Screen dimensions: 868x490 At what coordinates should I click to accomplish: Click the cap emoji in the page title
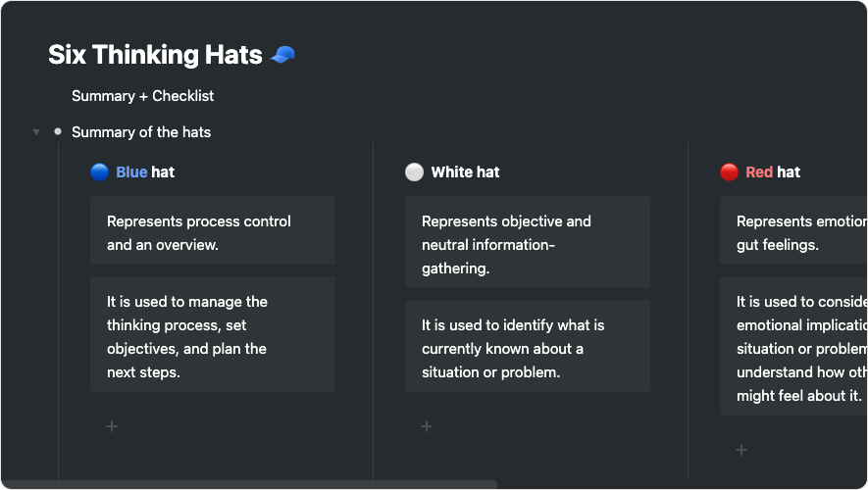(x=282, y=55)
